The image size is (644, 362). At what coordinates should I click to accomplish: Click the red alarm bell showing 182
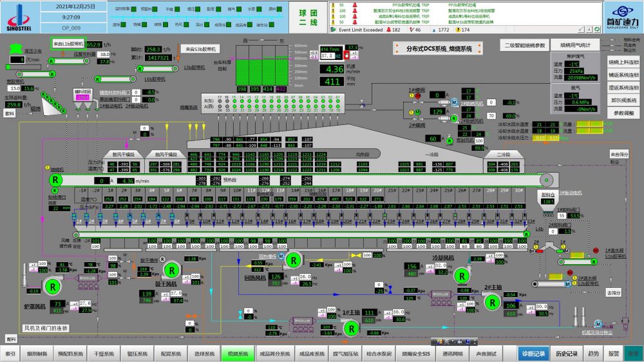pyautogui.click(x=388, y=30)
